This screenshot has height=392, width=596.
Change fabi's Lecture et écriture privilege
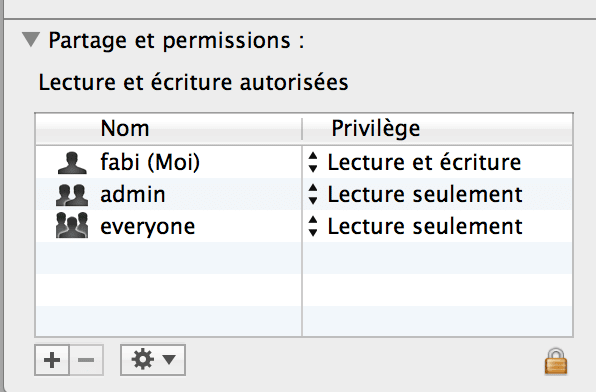[x=424, y=162]
